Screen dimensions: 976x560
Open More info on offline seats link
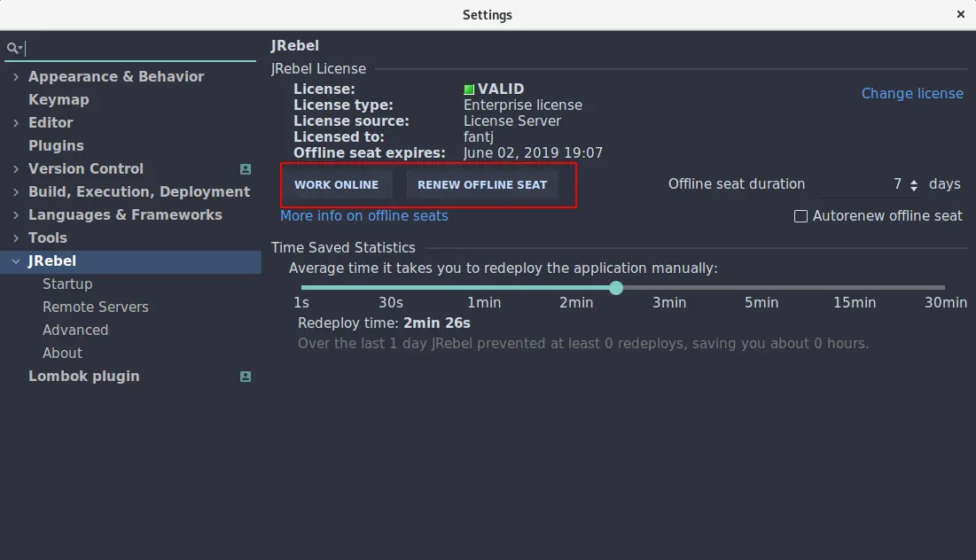point(364,216)
